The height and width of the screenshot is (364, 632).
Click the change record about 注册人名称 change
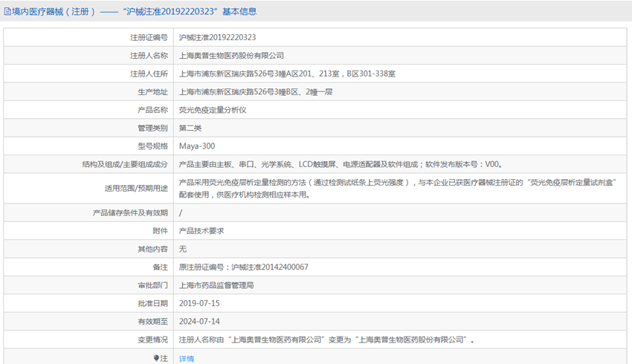326,339
